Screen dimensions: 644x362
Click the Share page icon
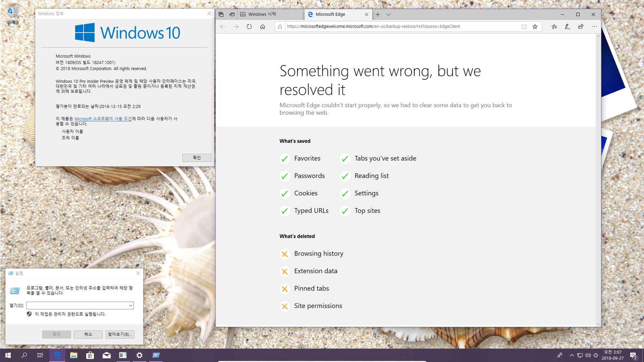click(581, 26)
